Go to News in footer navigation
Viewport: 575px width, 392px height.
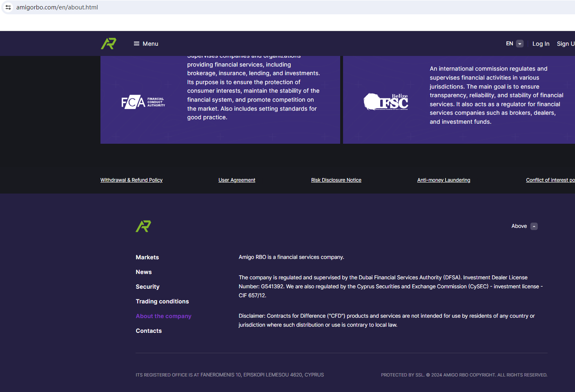coord(144,272)
